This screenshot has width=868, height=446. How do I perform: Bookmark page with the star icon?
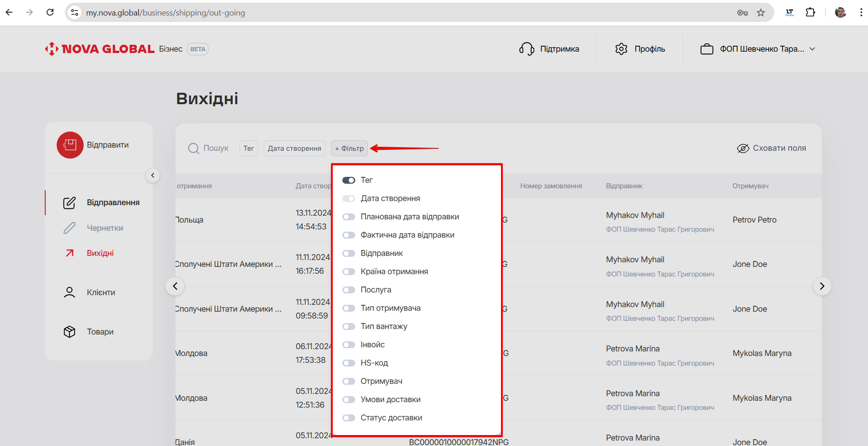(x=761, y=13)
